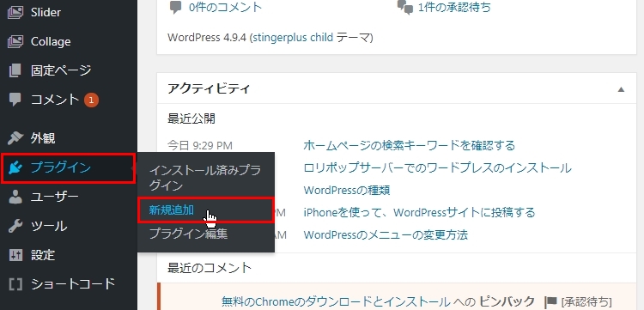Open post ホームページの検索キーワードを確認する
Screen dimensions: 644x310
(409, 145)
